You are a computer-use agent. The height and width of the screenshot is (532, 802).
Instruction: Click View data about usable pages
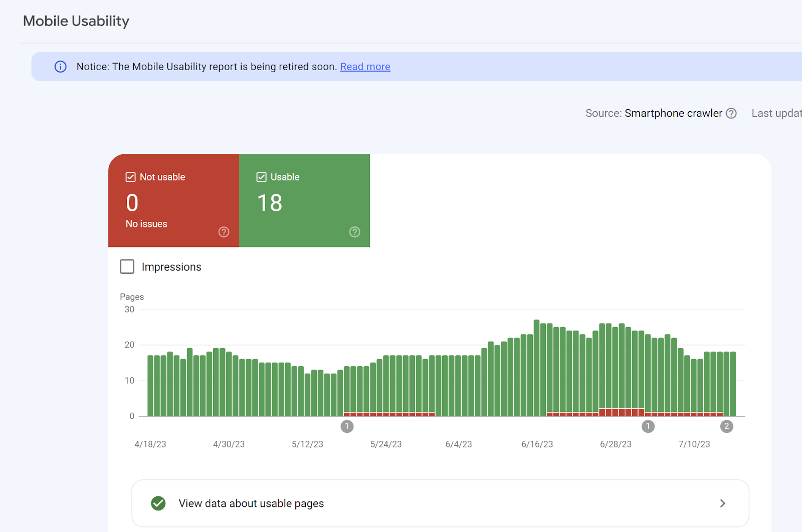coord(251,503)
